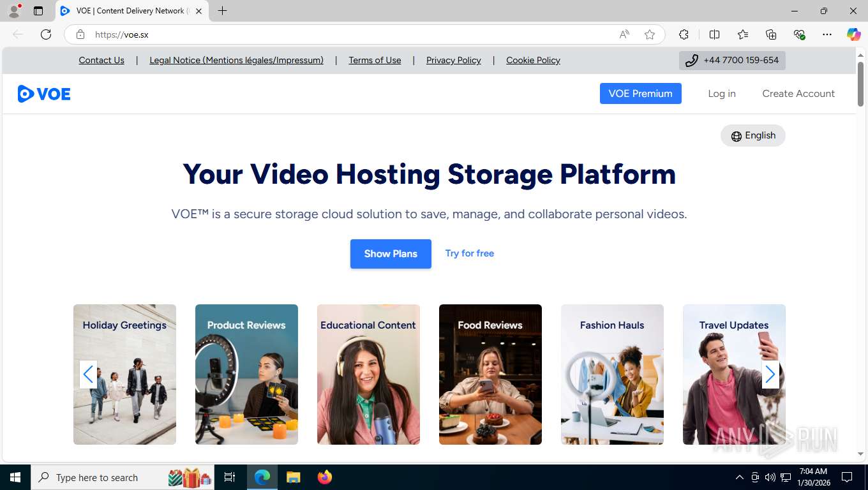Select the Product Reviews card
The width and height of the screenshot is (868, 490).
tap(246, 375)
